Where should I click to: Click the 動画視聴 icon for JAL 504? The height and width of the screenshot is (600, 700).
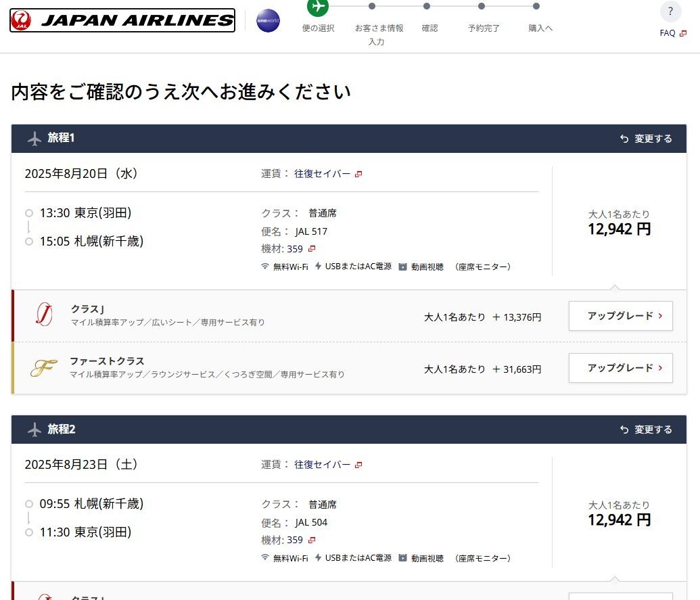pos(402,557)
